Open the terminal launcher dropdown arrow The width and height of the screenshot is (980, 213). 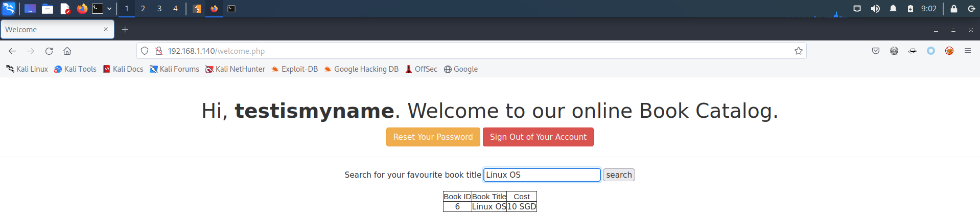pyautogui.click(x=109, y=9)
